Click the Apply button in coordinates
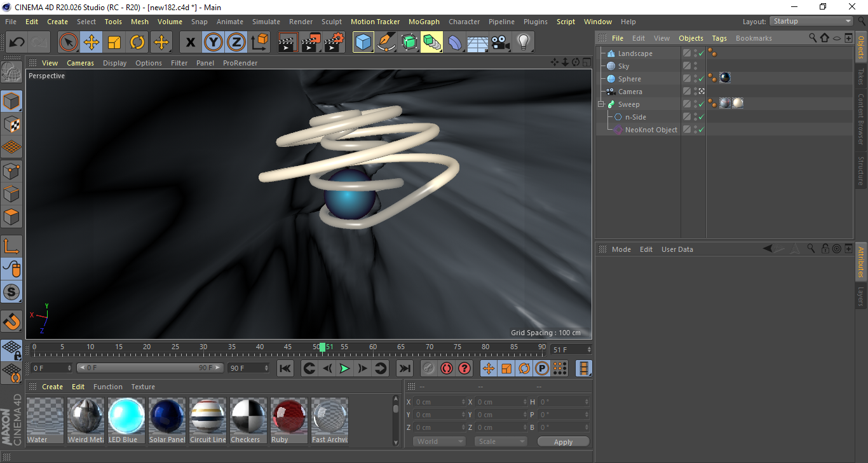The image size is (868, 463). pyautogui.click(x=563, y=442)
